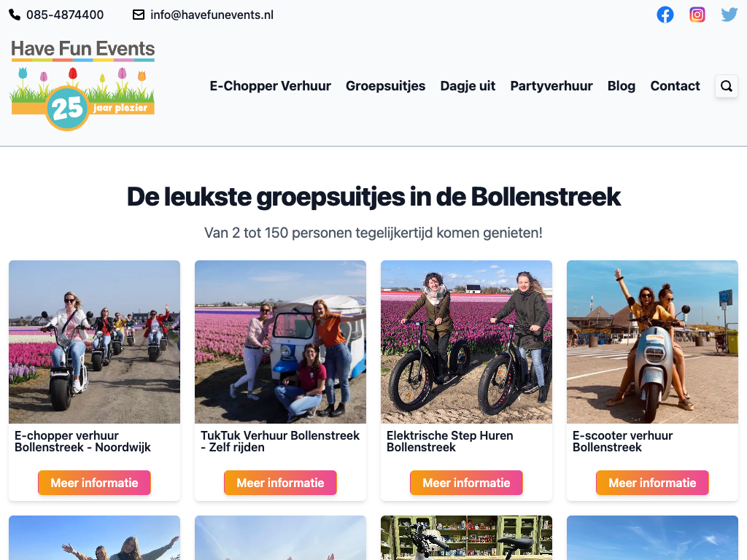This screenshot has width=747, height=560.
Task: Open the Twitter bird icon
Action: point(729,15)
